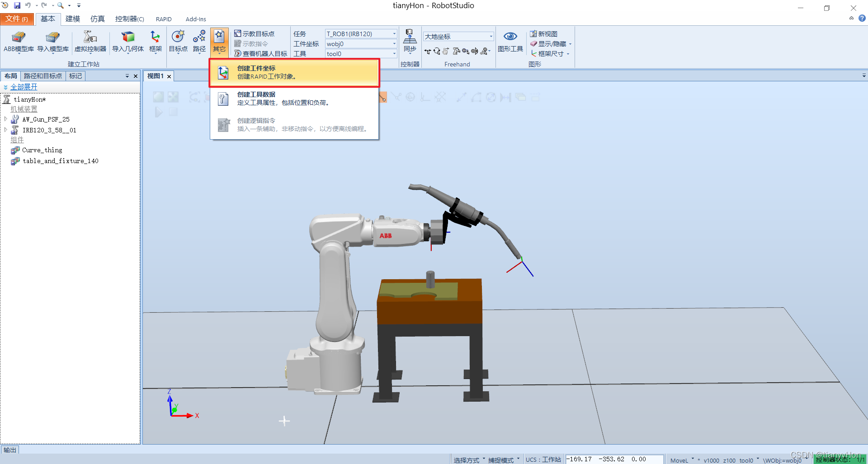This screenshot has height=464, width=868.
Task: Open the 工件坐标 wobj0 dropdown
Action: coord(394,44)
